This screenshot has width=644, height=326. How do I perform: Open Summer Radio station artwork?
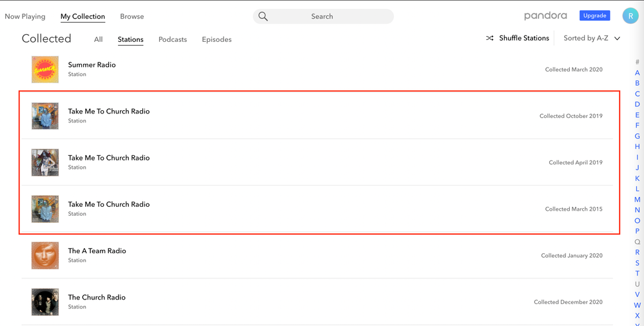(45, 70)
